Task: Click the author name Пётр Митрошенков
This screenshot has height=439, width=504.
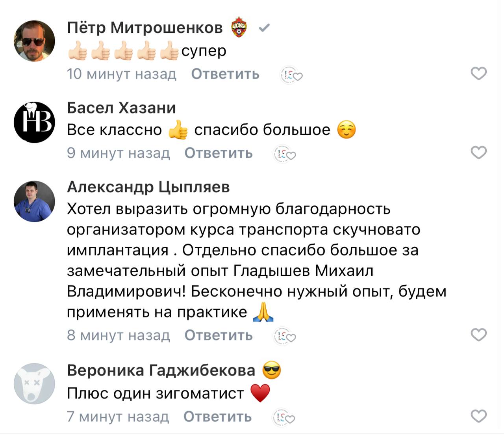Action: 145,28
